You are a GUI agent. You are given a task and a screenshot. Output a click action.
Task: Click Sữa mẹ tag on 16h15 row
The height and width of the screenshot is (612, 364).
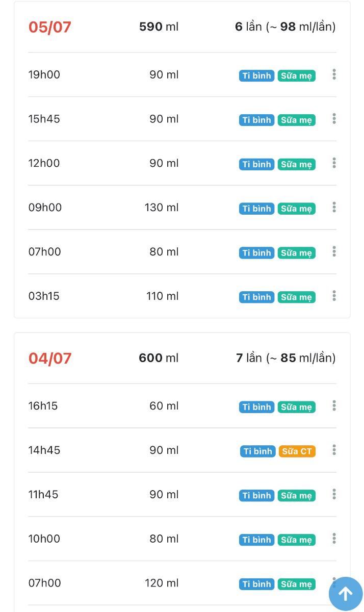pyautogui.click(x=296, y=407)
